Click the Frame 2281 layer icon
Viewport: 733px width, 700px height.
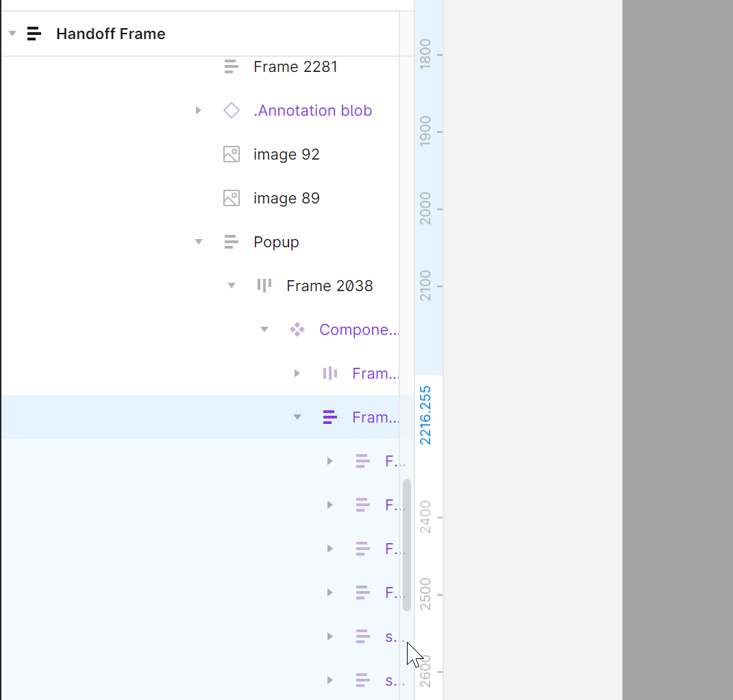pyautogui.click(x=232, y=67)
